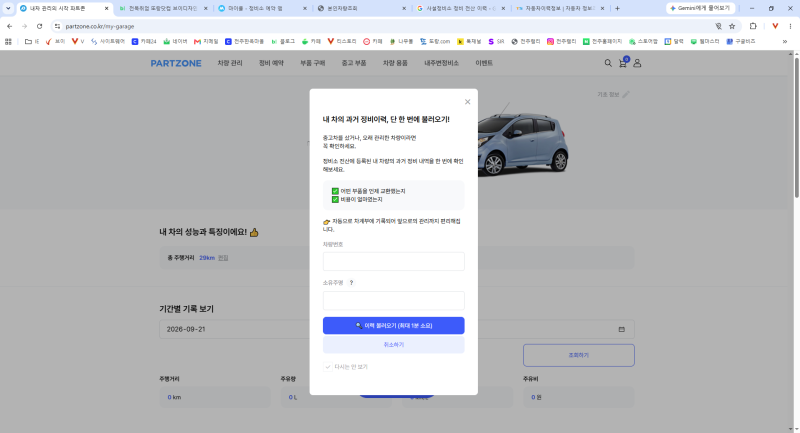Focus the 소유주명 input field
The image size is (800, 433).
pos(393,300)
